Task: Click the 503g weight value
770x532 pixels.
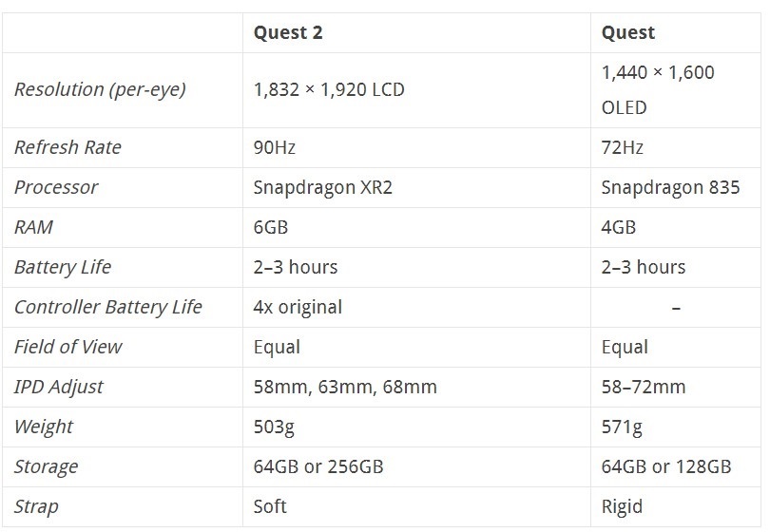Action: [x=274, y=427]
